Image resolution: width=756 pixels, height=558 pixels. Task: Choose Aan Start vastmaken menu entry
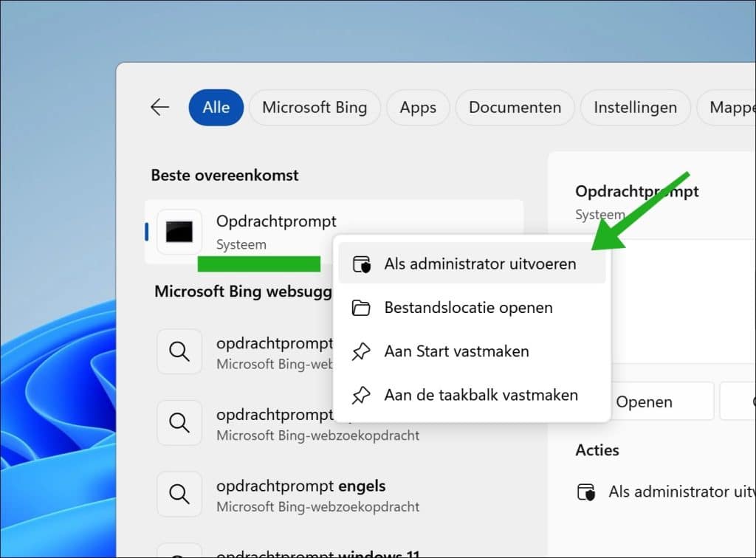(472, 351)
